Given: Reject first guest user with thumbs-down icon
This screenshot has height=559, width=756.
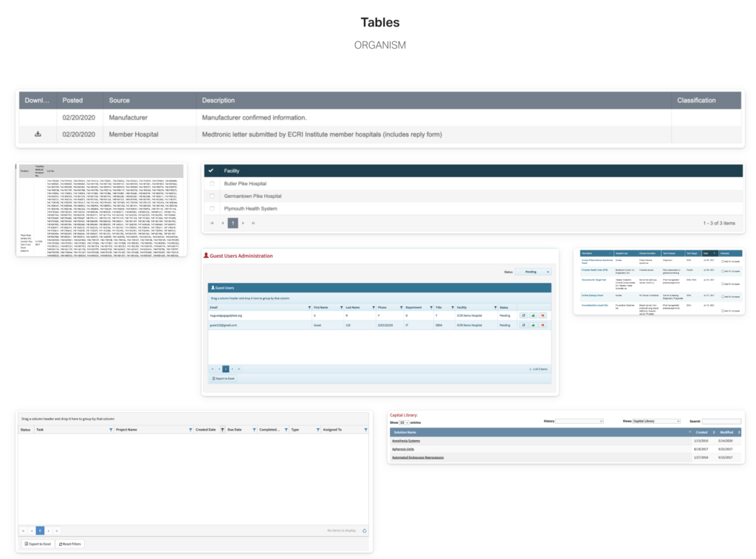Looking at the screenshot, I should pos(543,315).
